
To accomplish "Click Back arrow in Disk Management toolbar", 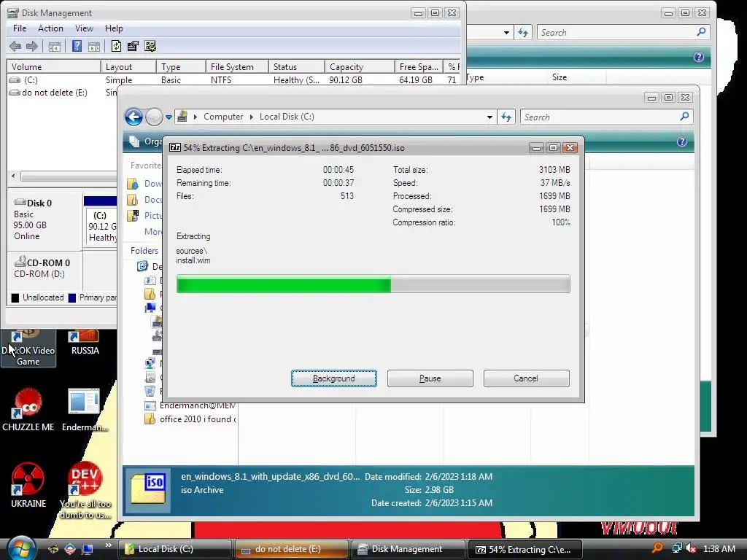I will [x=15, y=46].
